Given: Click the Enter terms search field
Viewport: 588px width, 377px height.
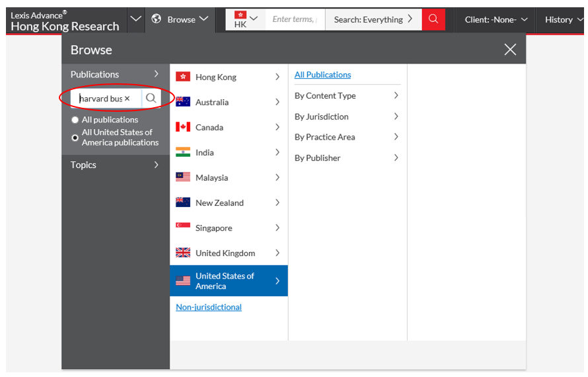Looking at the screenshot, I should click(x=295, y=19).
